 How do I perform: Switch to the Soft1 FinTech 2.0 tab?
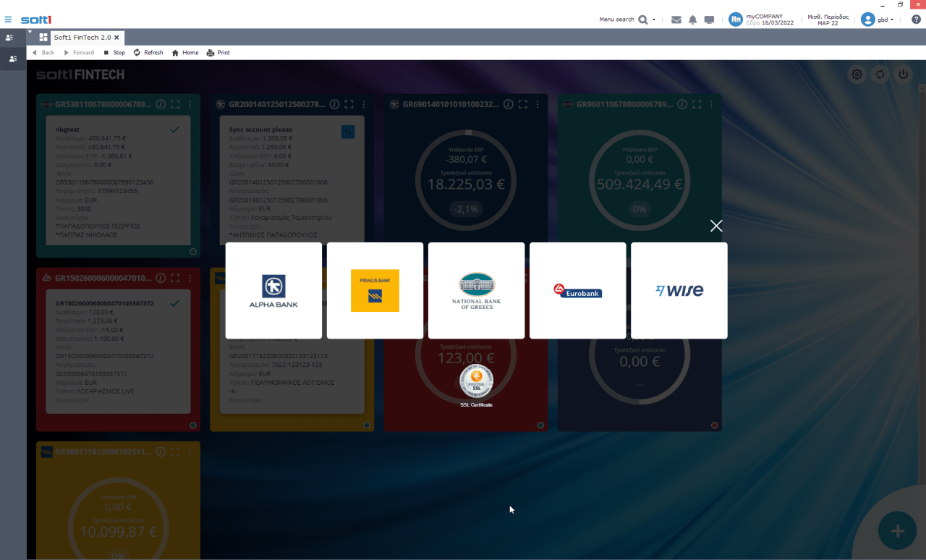(x=82, y=37)
